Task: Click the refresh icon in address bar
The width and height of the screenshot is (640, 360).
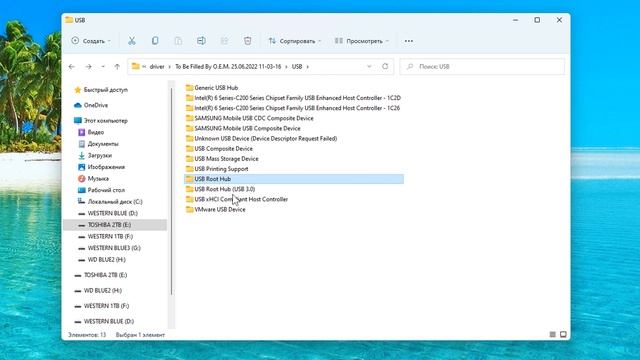Action: click(385, 67)
